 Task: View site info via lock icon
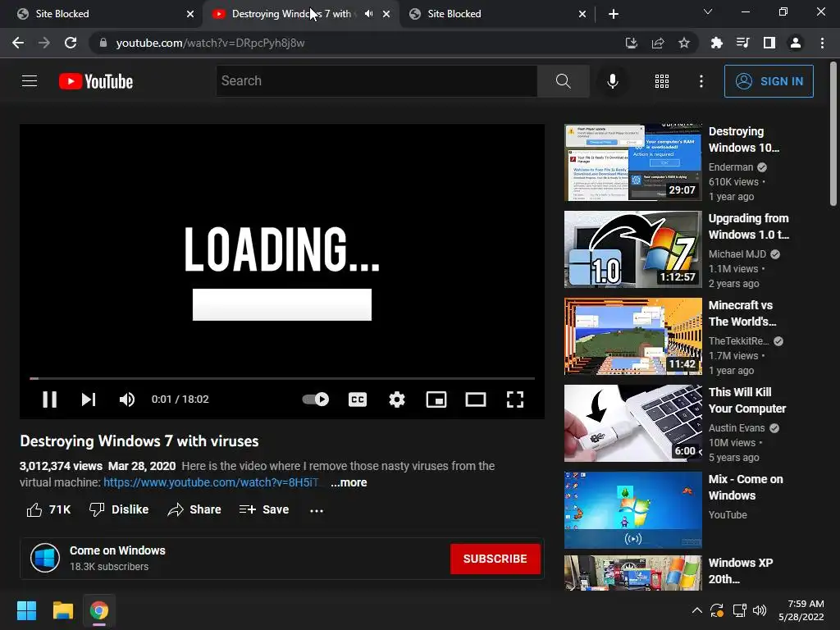[x=103, y=43]
